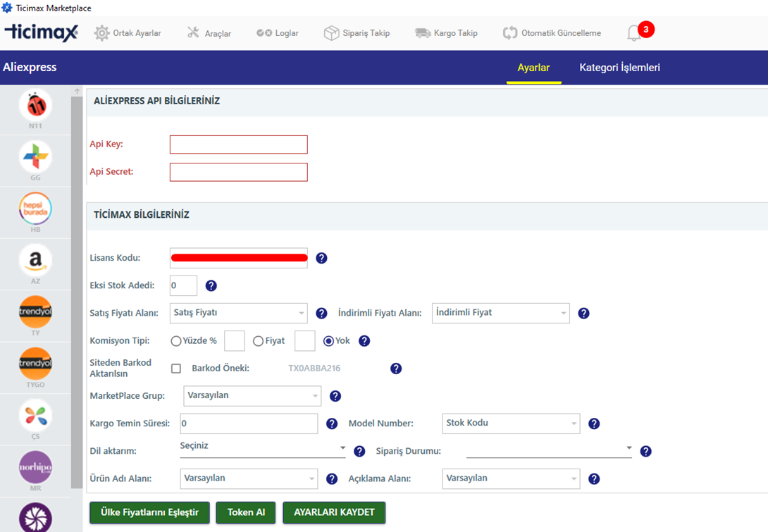Enable Siteden Barkod Aktarılsın checkbox
Screen dimensions: 768x532
pyautogui.click(x=176, y=369)
